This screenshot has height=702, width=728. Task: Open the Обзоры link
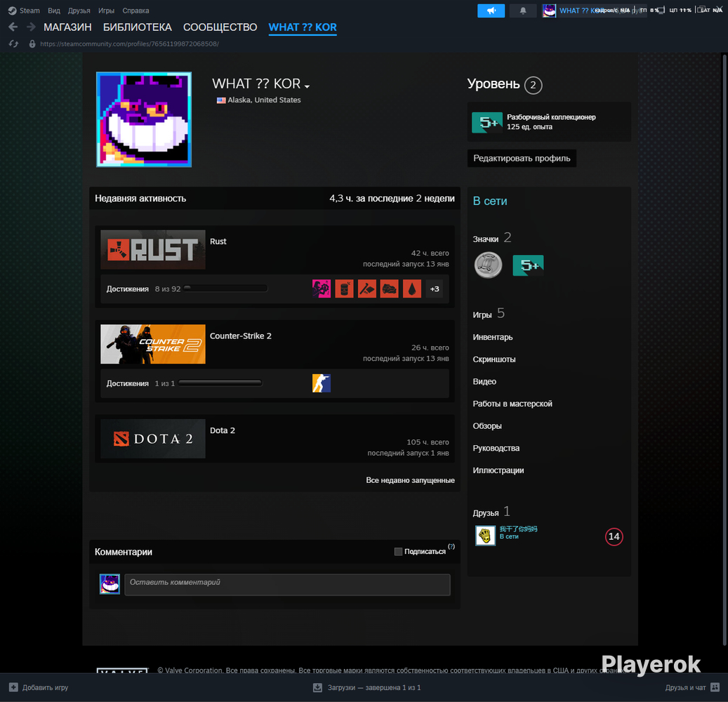(x=487, y=426)
